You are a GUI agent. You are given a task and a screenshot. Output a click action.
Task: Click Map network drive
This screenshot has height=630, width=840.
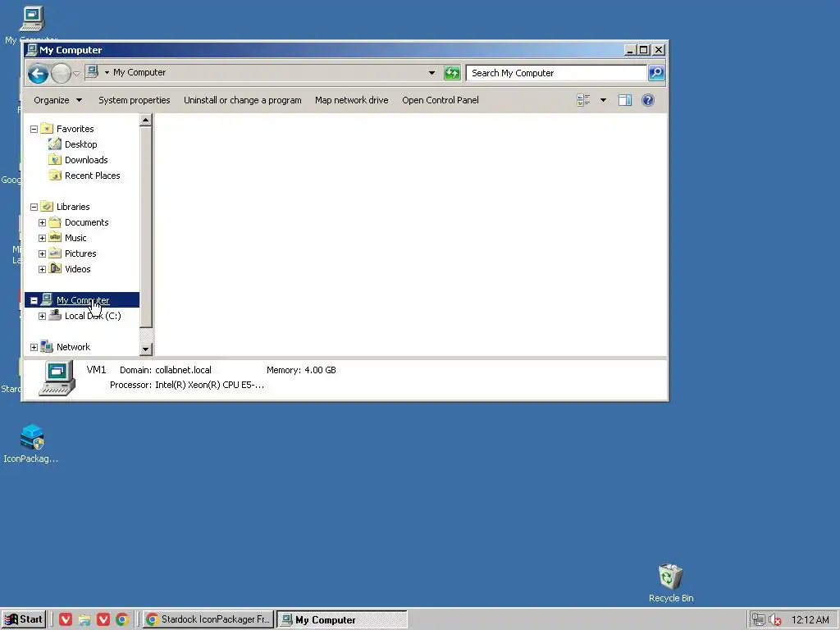click(x=351, y=100)
